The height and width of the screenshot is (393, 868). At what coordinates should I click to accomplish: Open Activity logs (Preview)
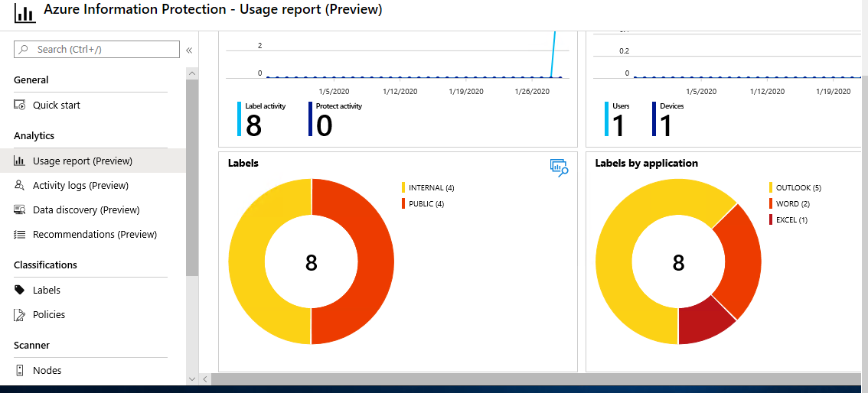click(80, 185)
